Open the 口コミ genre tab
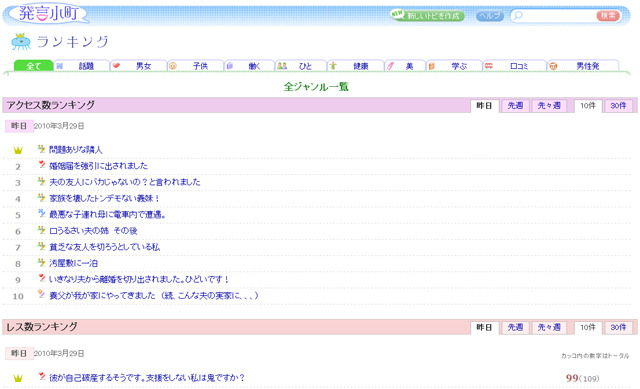Image resolution: width=640 pixels, height=389 pixels. (x=514, y=66)
